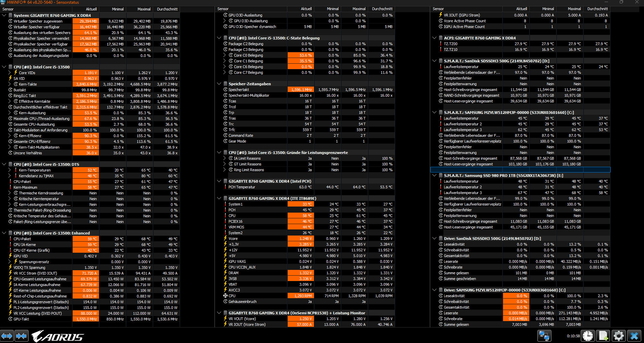The height and width of the screenshot is (343, 644).
Task: Click the Aktuell column header in left panel
Action: [86, 9]
